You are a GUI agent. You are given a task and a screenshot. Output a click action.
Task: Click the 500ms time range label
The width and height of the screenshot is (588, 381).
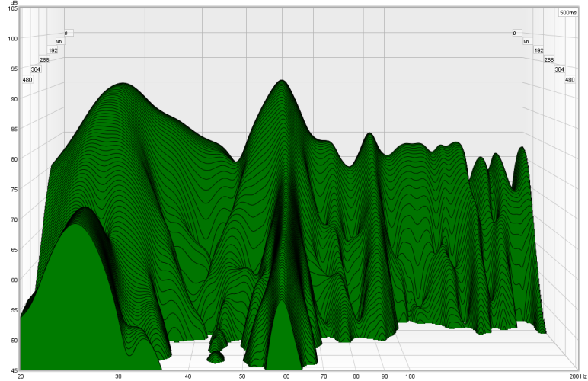[567, 13]
